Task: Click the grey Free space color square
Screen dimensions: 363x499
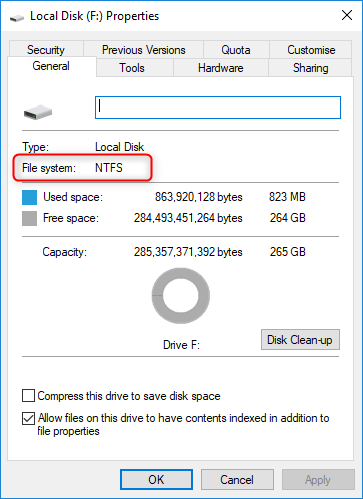Action: click(x=29, y=218)
